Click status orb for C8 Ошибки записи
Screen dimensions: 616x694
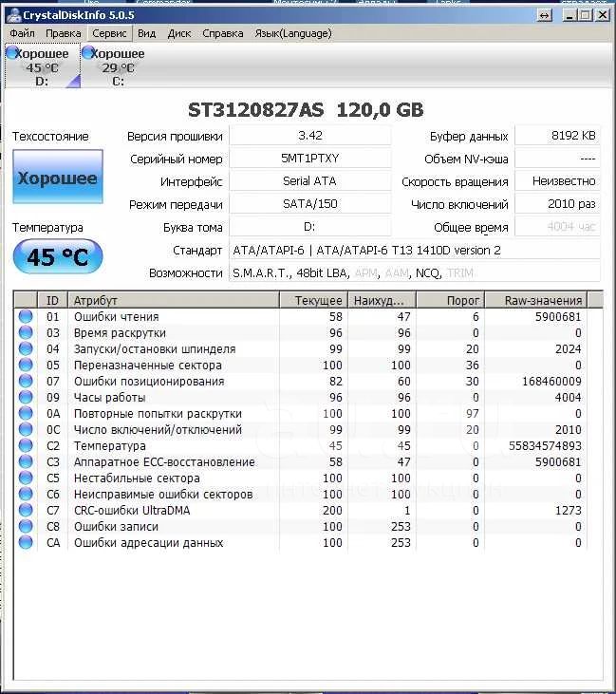coord(26,526)
